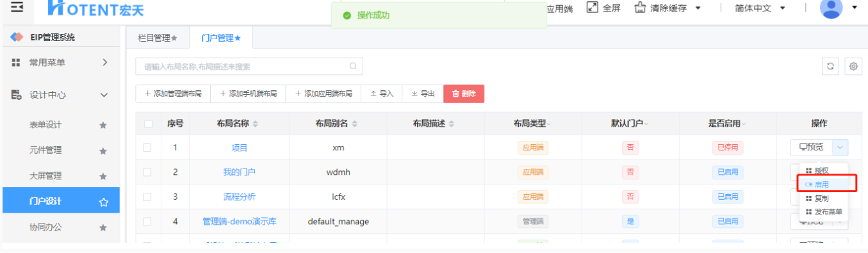This screenshot has width=868, height=253.
Task: Click the fullscreen 全屏 icon
Action: point(593,8)
